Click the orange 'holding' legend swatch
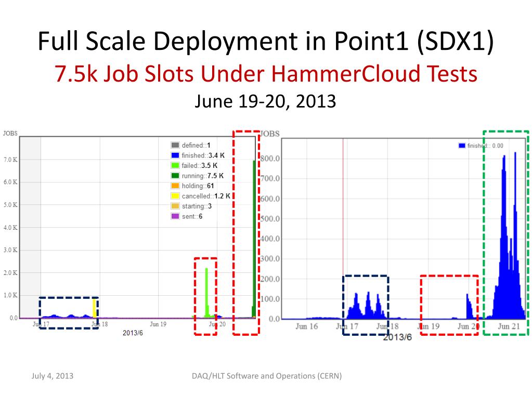This screenshot has height=394, width=532. 175,186
